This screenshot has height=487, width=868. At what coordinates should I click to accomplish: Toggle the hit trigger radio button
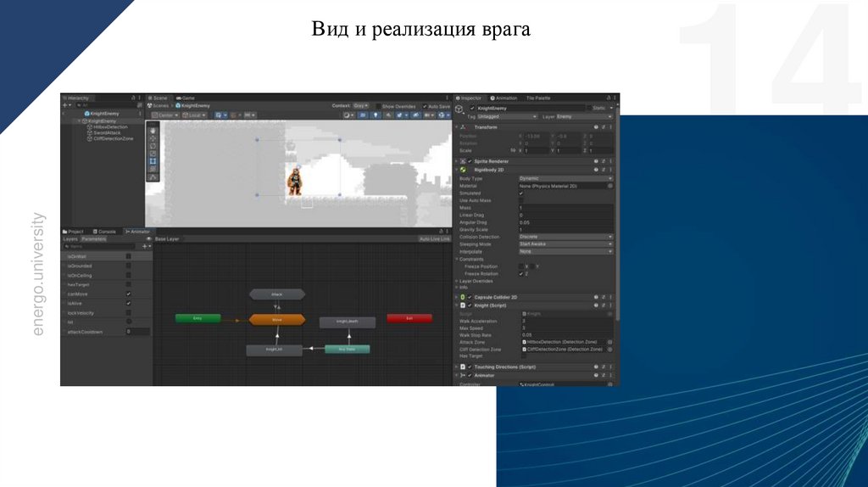[129, 322]
